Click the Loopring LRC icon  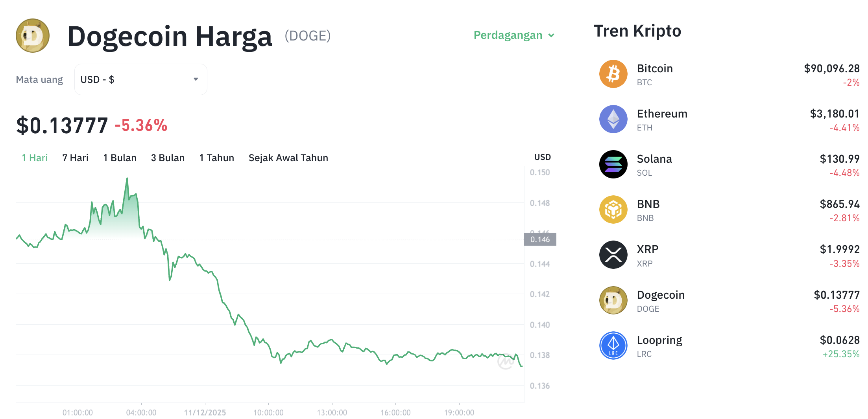tap(613, 345)
